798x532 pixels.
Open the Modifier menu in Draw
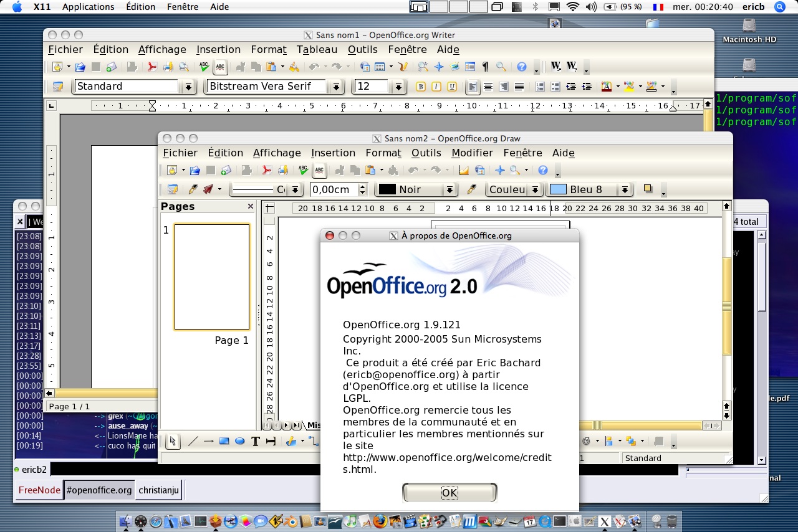click(x=473, y=153)
